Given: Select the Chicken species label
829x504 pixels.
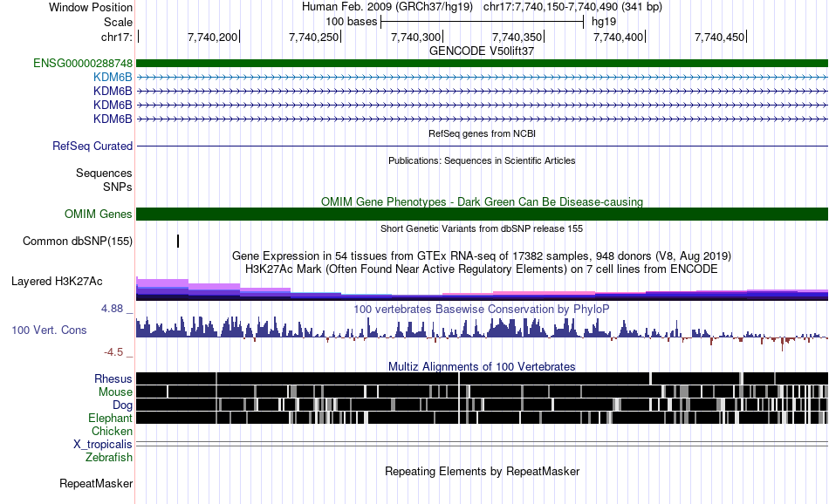Looking at the screenshot, I should (112, 431).
